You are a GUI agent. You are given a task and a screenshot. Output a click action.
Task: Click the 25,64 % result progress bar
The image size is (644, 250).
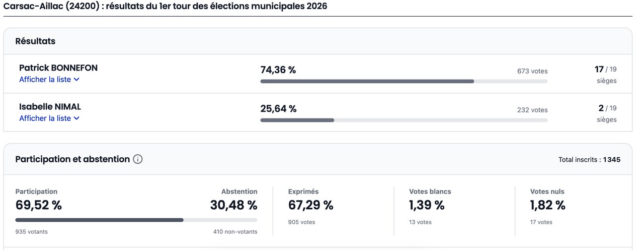tap(404, 120)
